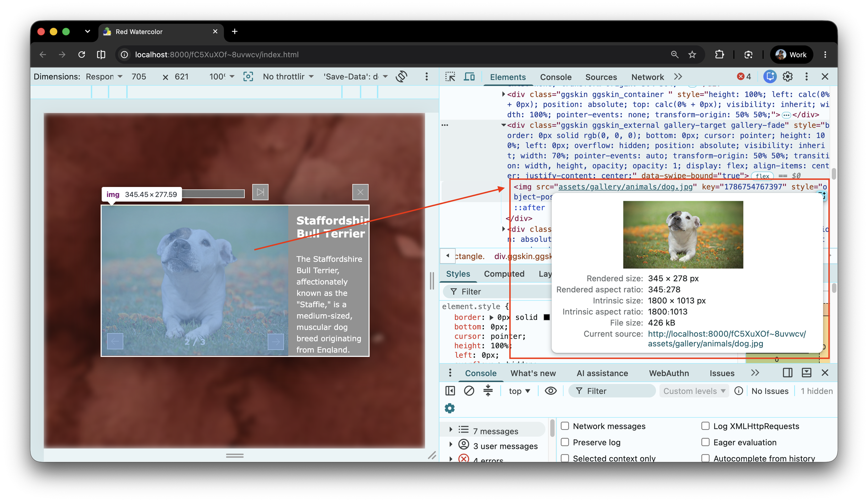Clear the console with the ban icon
Screen dimensions: 868x502
point(469,391)
